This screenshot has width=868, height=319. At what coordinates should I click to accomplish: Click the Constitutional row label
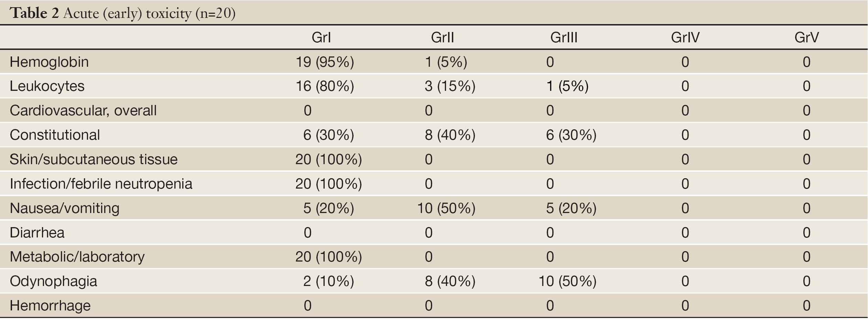(x=55, y=135)
